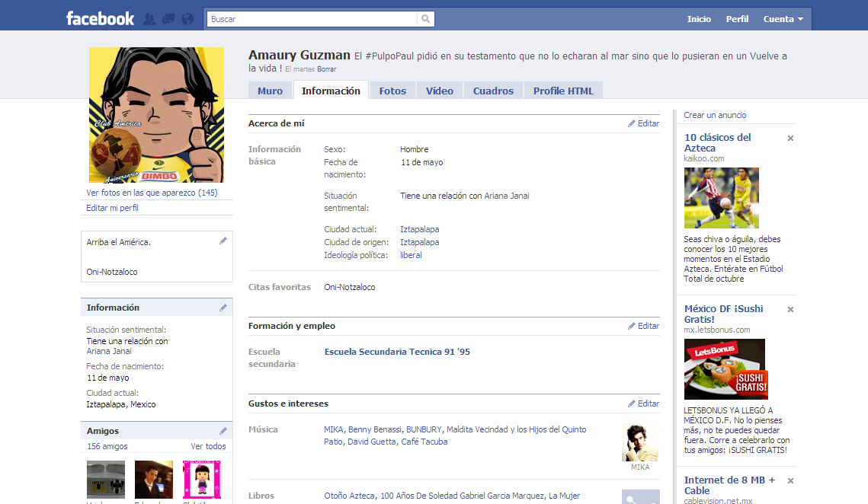Click the liberal ideology link
868x504 pixels.
pyautogui.click(x=411, y=255)
